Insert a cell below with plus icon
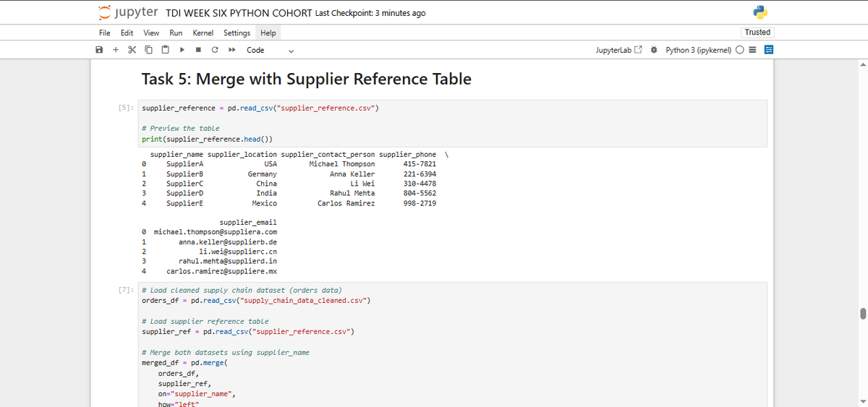Image resolution: width=868 pixels, height=407 pixels. (115, 50)
